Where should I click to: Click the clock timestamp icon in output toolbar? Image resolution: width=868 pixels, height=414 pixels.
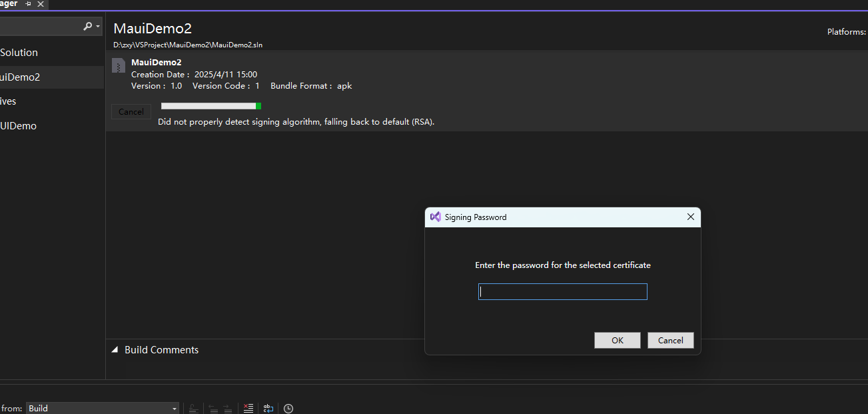tap(288, 408)
